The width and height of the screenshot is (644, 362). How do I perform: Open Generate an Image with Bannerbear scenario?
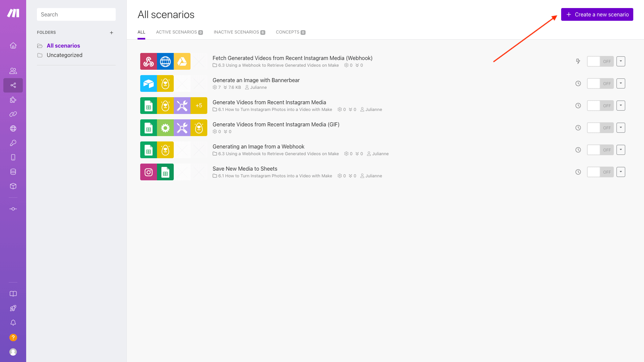256,80
